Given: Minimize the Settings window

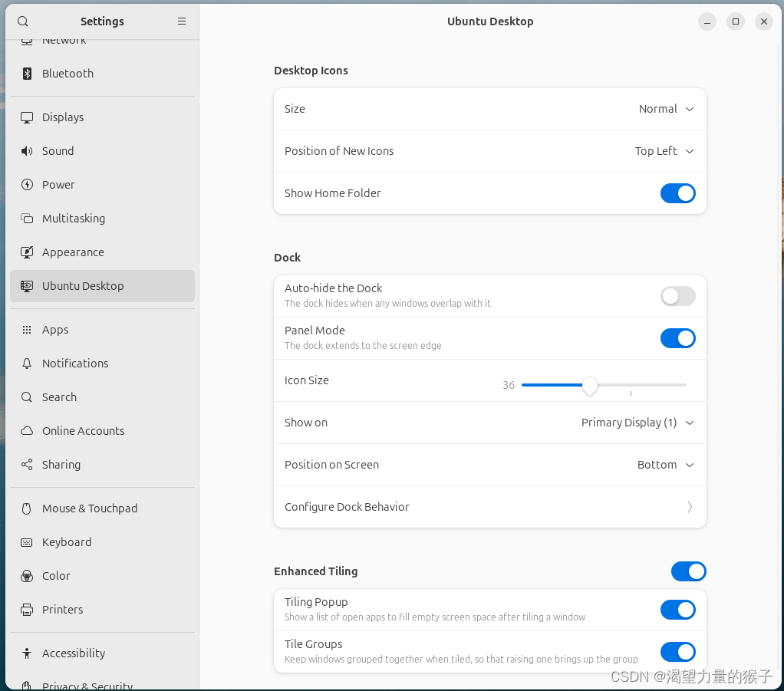Looking at the screenshot, I should pyautogui.click(x=707, y=21).
